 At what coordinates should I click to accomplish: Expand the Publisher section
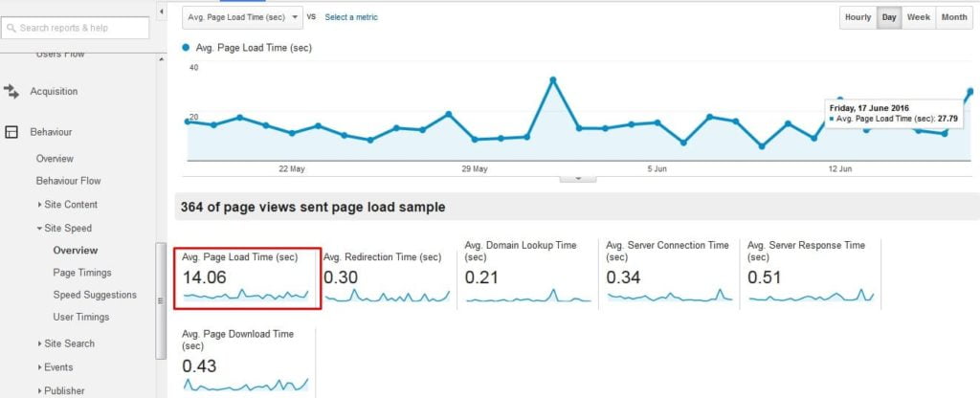39,391
